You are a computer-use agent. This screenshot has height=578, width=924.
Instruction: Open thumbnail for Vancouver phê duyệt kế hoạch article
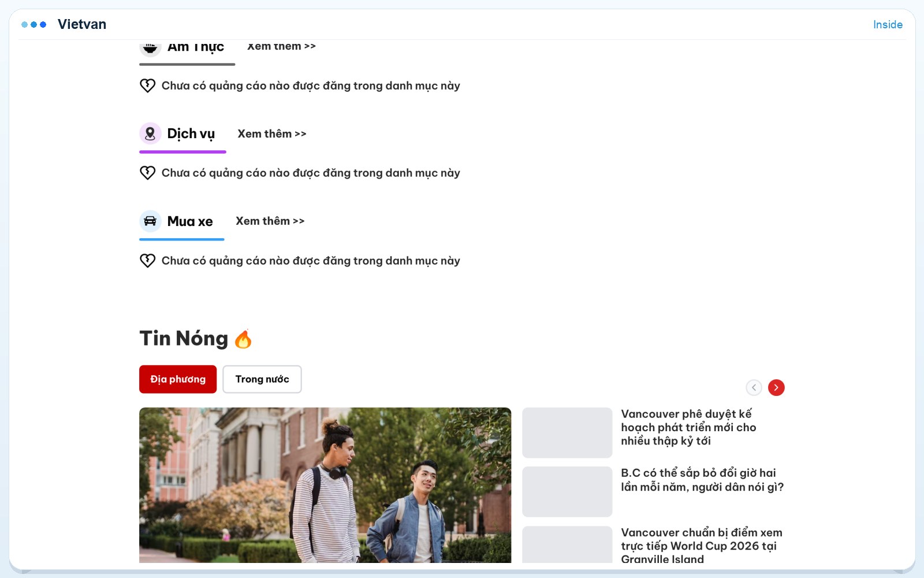coord(567,433)
